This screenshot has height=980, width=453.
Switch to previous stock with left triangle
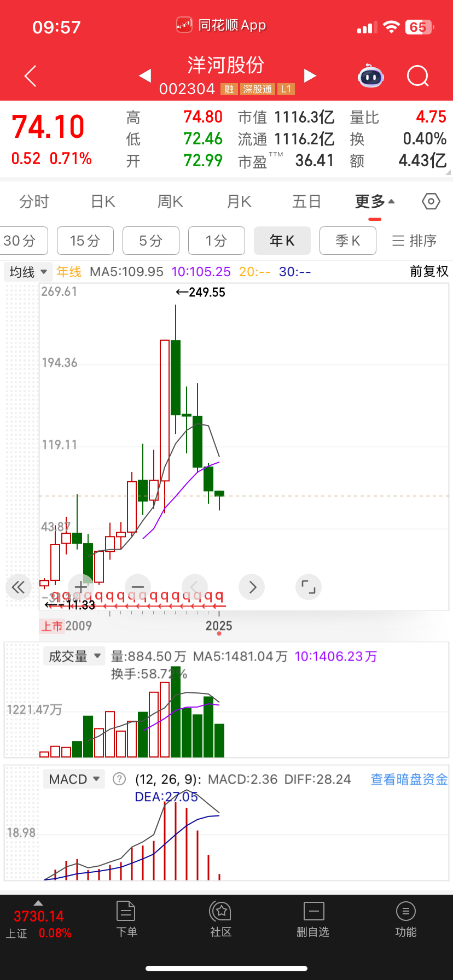pyautogui.click(x=145, y=75)
